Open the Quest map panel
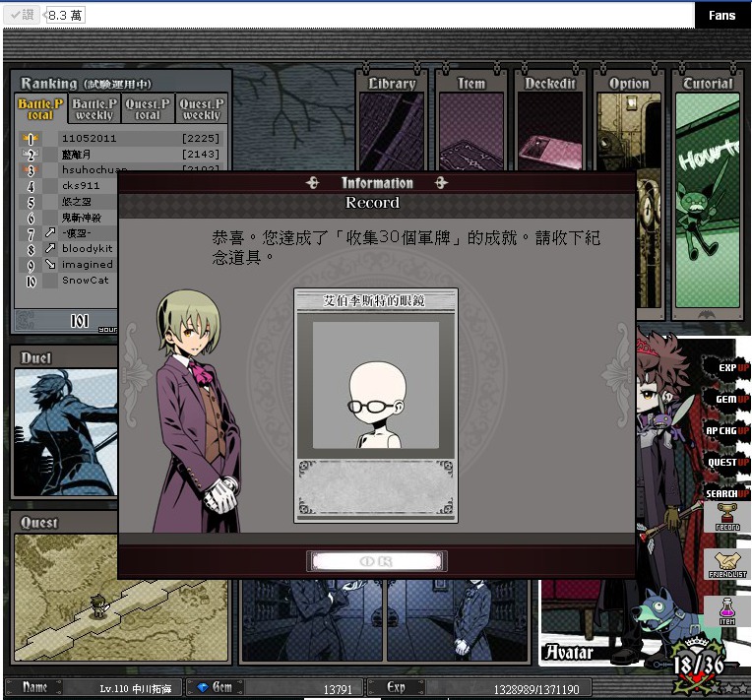Viewport: 752px width, 700px height. coord(121,598)
